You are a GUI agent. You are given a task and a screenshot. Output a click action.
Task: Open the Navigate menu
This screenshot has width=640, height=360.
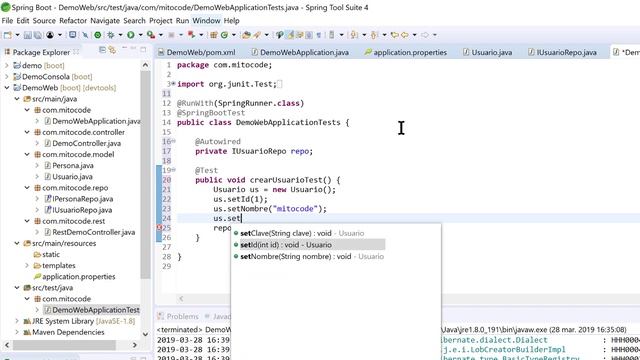pos(105,20)
